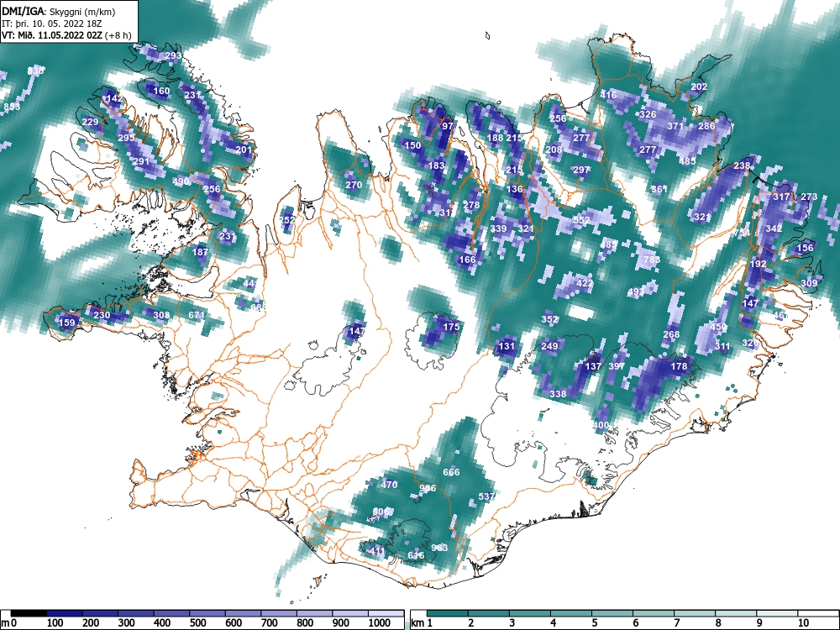Click visibility value 278 on the map
Viewport: 840px width, 630px height.
click(471, 205)
